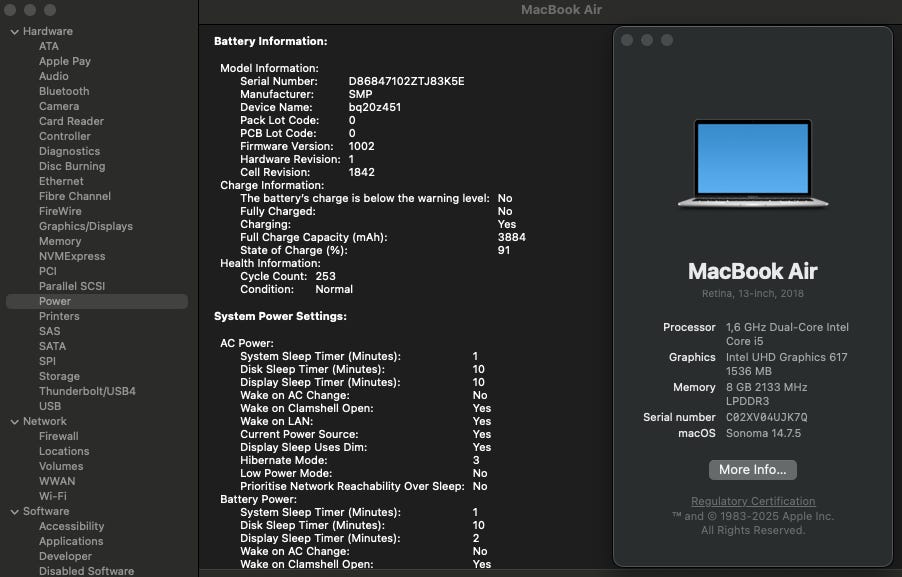Click the MacBook Air laptop image
The height and width of the screenshot is (577, 902).
click(752, 163)
